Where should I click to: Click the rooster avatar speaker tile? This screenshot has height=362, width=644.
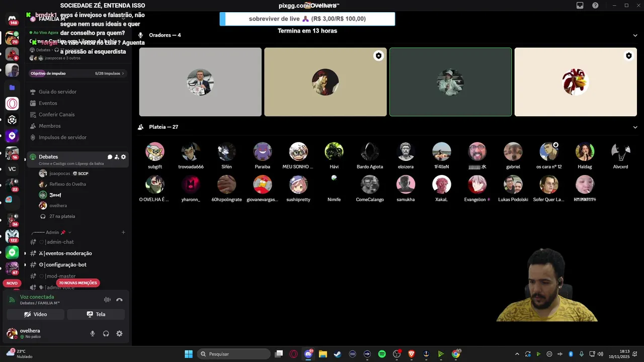576,82
